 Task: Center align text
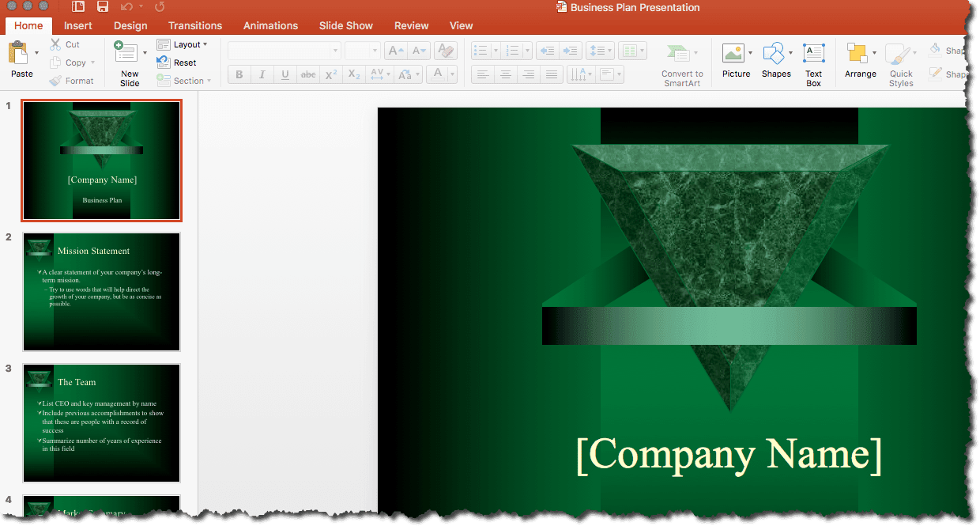click(506, 74)
